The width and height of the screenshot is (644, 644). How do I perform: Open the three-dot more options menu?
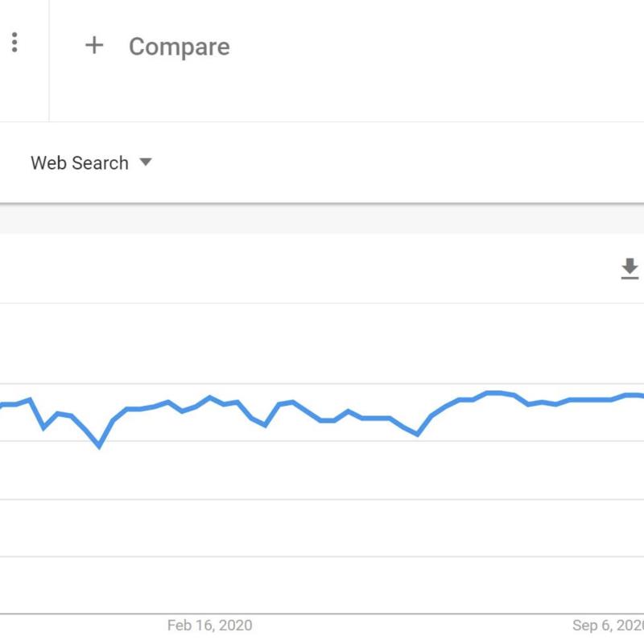pyautogui.click(x=14, y=43)
